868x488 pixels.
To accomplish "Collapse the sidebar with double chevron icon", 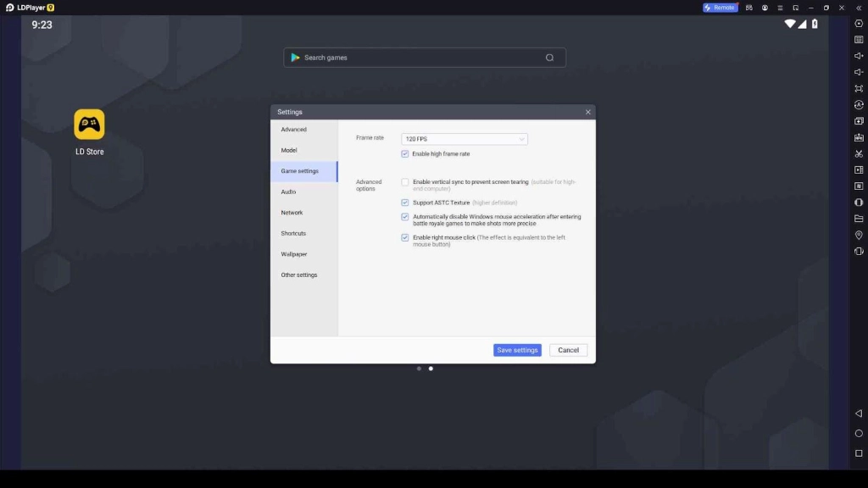I will (859, 8).
